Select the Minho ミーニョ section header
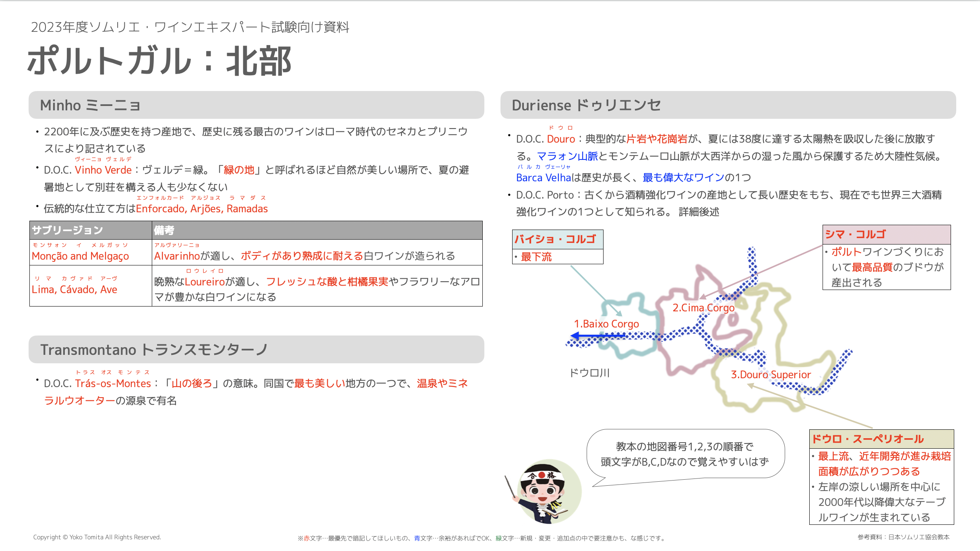The image size is (980, 551). pyautogui.click(x=256, y=105)
